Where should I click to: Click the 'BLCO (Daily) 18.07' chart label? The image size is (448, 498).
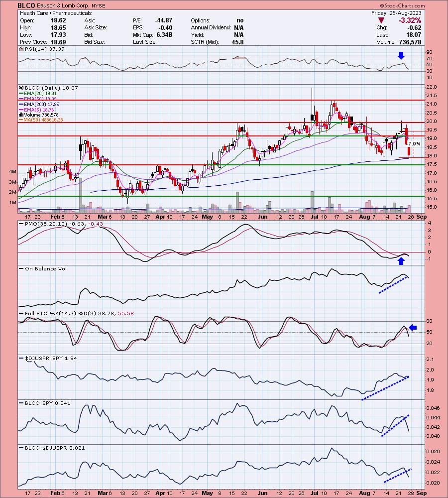tap(51, 88)
